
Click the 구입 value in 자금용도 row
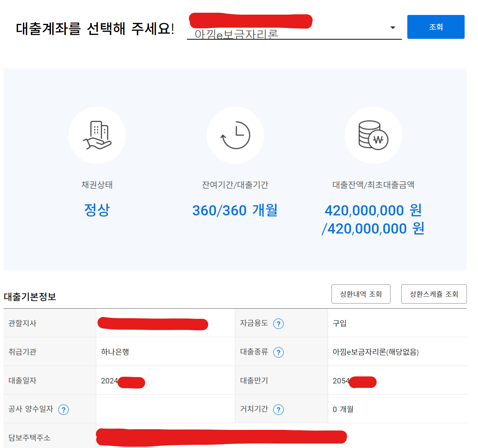tap(339, 323)
